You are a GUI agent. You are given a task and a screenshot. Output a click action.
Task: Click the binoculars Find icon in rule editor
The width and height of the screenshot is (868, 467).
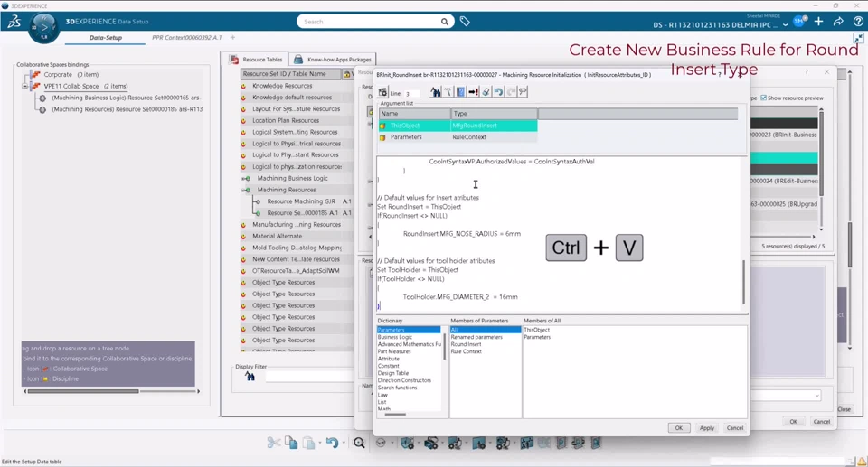coord(436,92)
